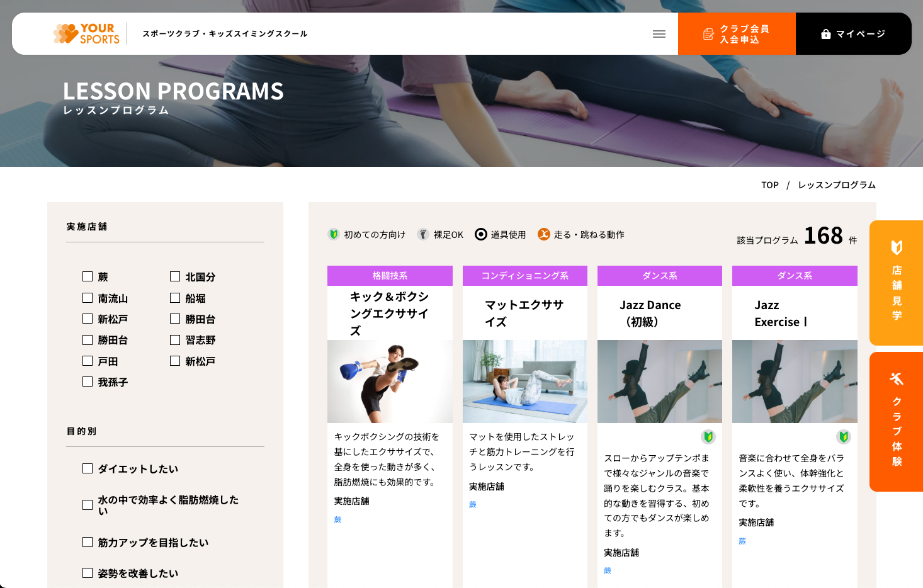Click the YOUR SPORTS logo
Screen dimensions: 923x588
(86, 33)
